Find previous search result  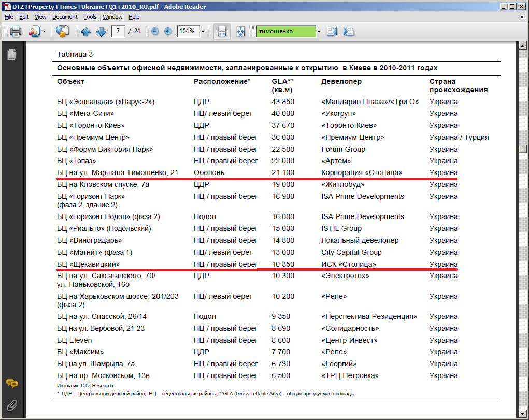[x=332, y=32]
